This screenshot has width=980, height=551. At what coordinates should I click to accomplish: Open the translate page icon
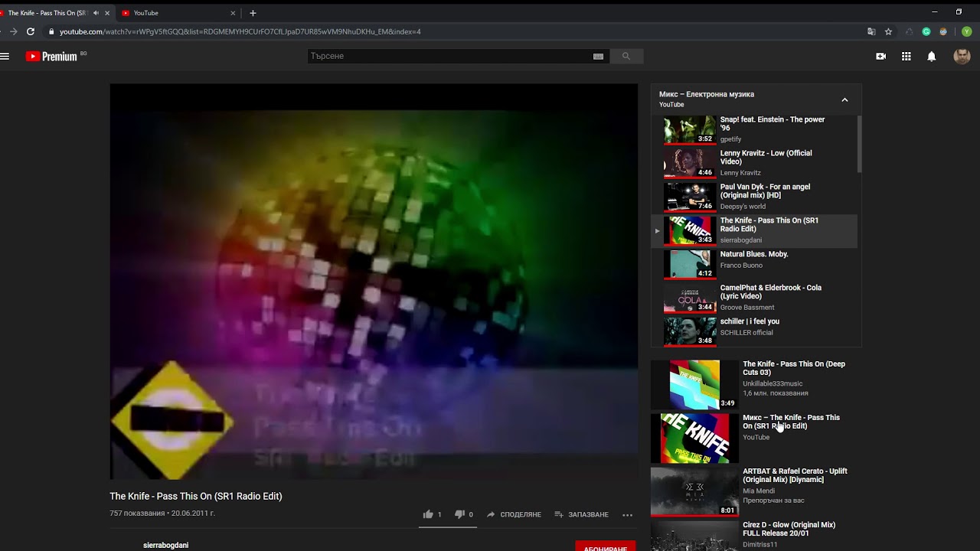point(871,31)
